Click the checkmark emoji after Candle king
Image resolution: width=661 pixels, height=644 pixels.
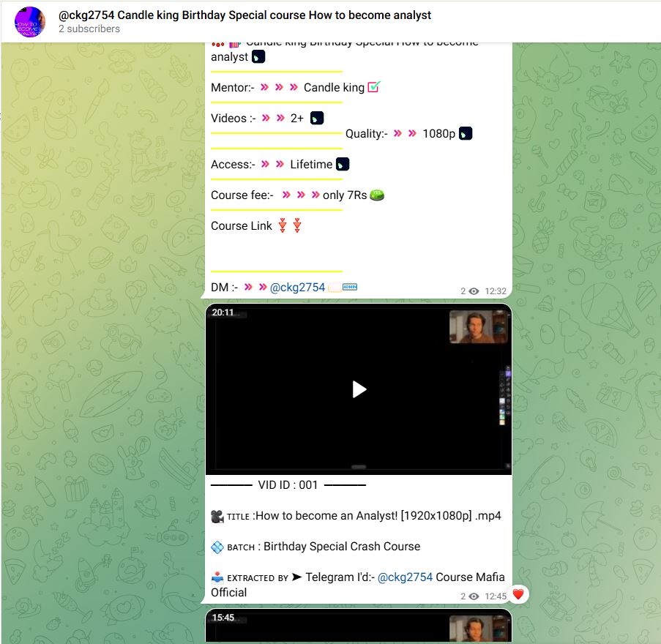pos(373,87)
